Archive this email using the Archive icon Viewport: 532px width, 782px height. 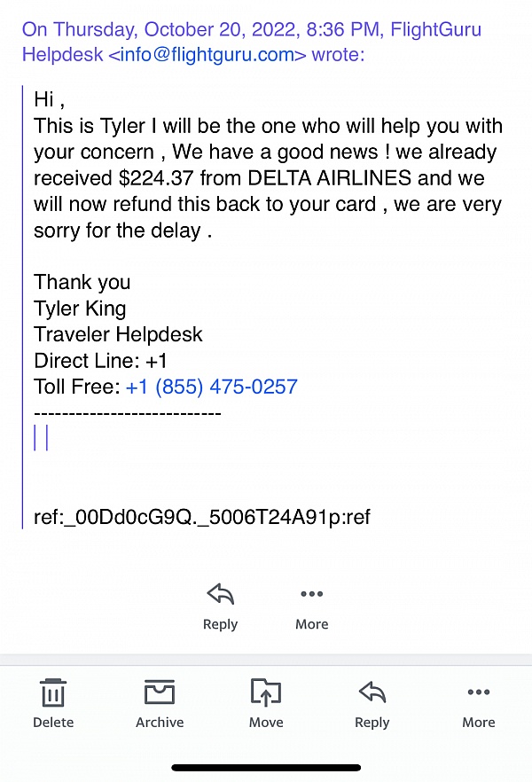coord(160,692)
